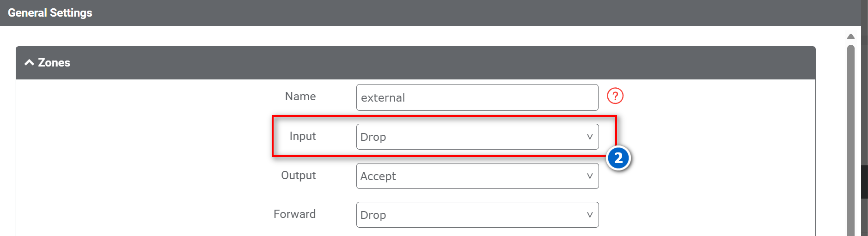Click the Output dropdown arrow icon
Screen dimensions: 868x236
[590, 176]
